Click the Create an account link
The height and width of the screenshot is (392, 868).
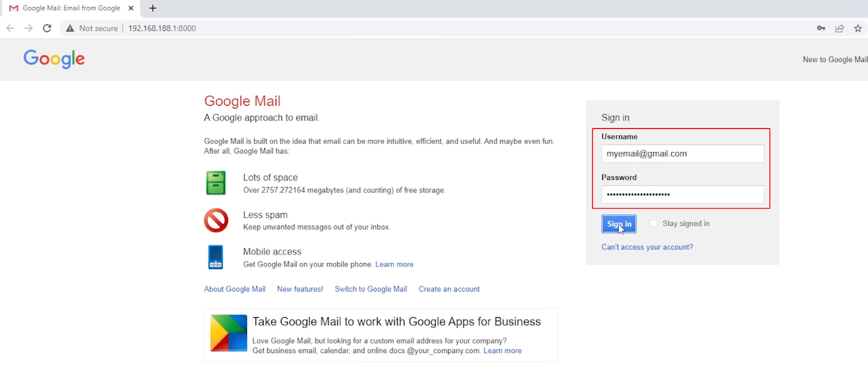449,289
